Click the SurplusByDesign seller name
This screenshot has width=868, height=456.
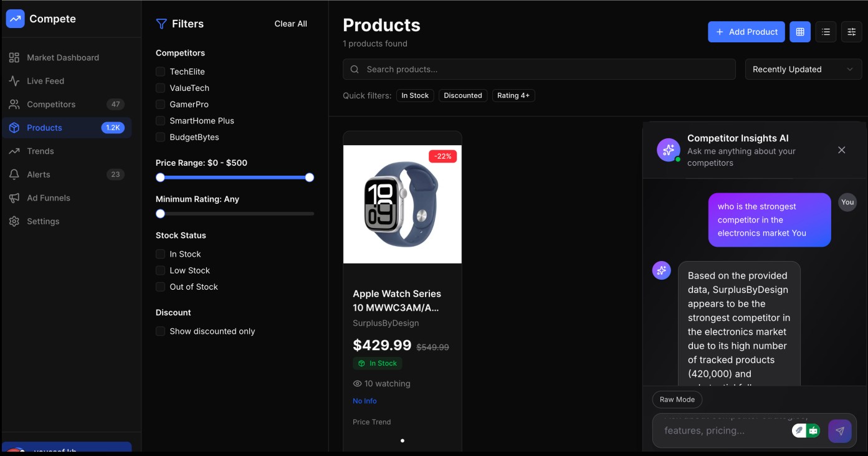386,323
